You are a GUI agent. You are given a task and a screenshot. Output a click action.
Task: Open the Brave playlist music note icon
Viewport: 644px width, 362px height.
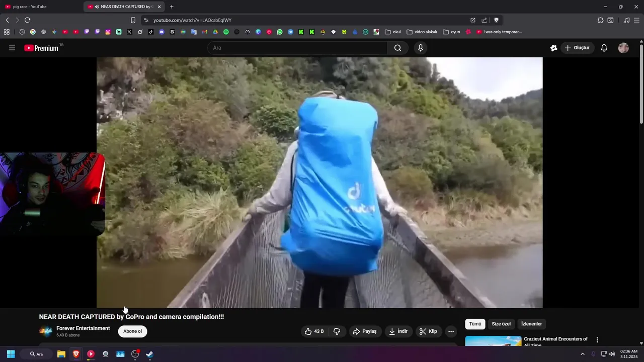626,20
